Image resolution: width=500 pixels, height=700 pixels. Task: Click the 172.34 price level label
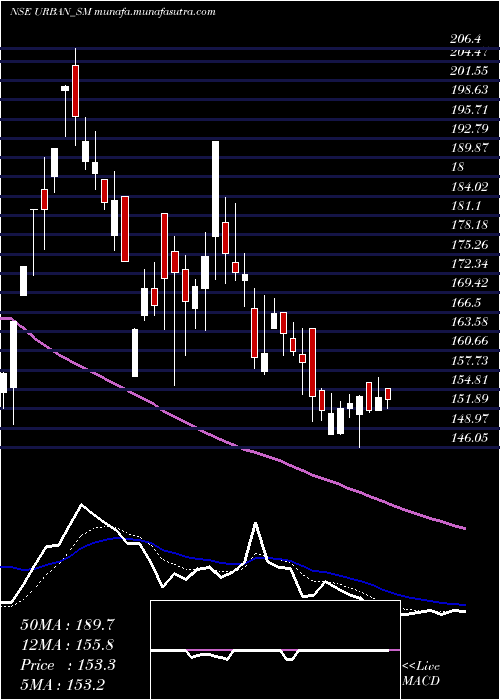(x=469, y=264)
